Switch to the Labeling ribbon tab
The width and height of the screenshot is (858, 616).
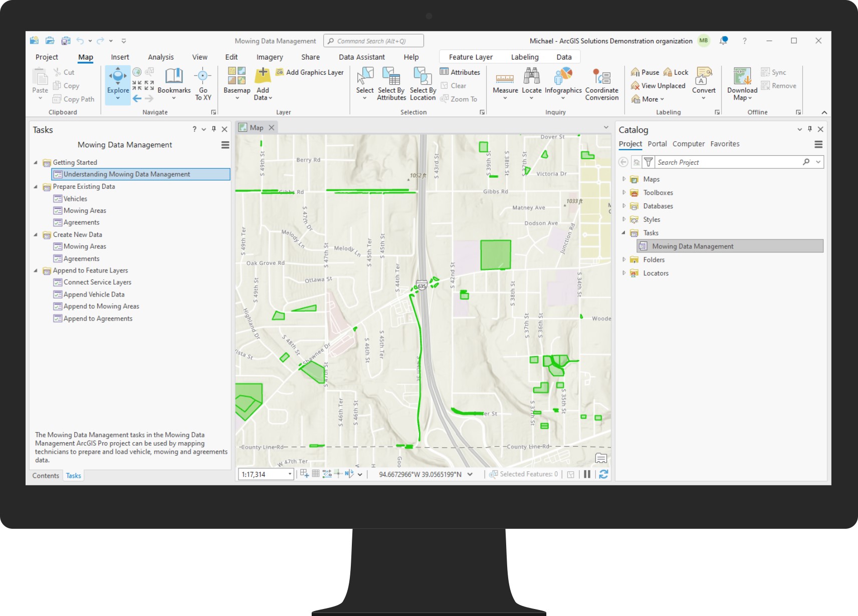tap(525, 57)
